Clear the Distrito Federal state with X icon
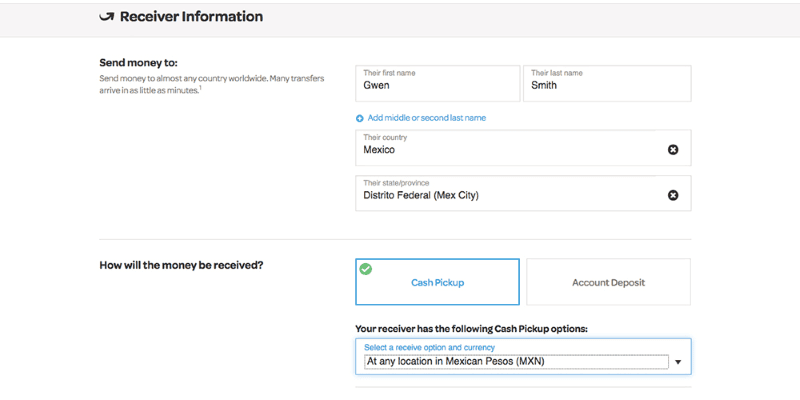Screen dimensions: 800x400 [673, 195]
